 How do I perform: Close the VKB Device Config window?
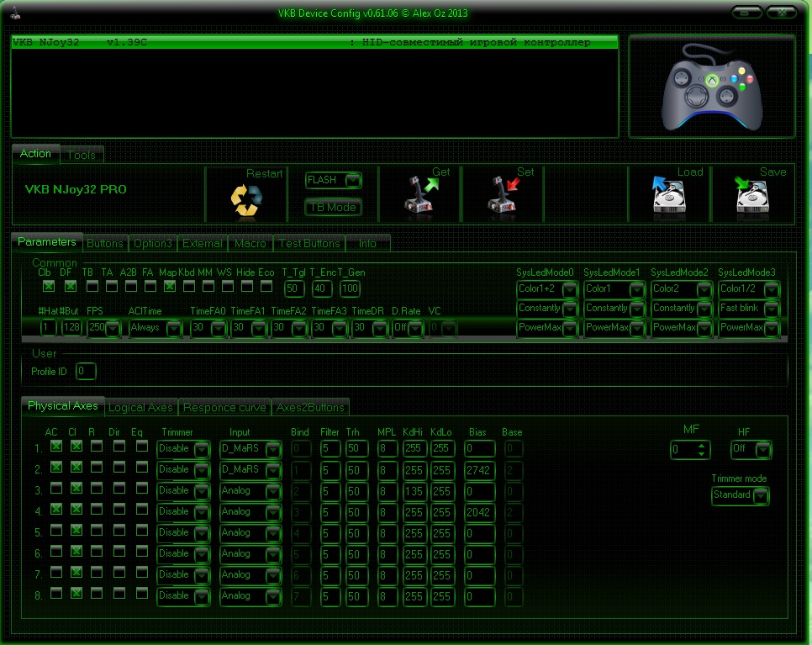782,13
